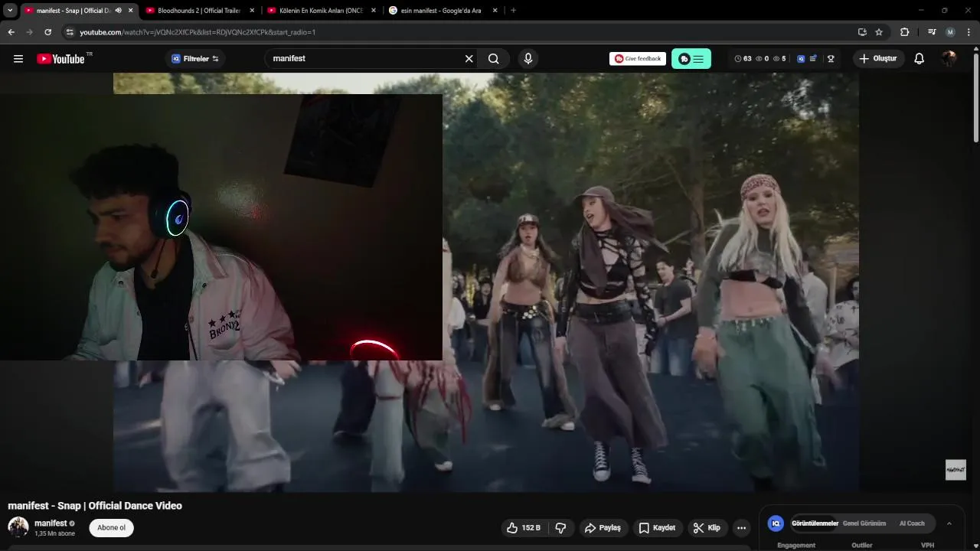Open a new browser tab with plus
The height and width of the screenshot is (551, 980).
513,11
